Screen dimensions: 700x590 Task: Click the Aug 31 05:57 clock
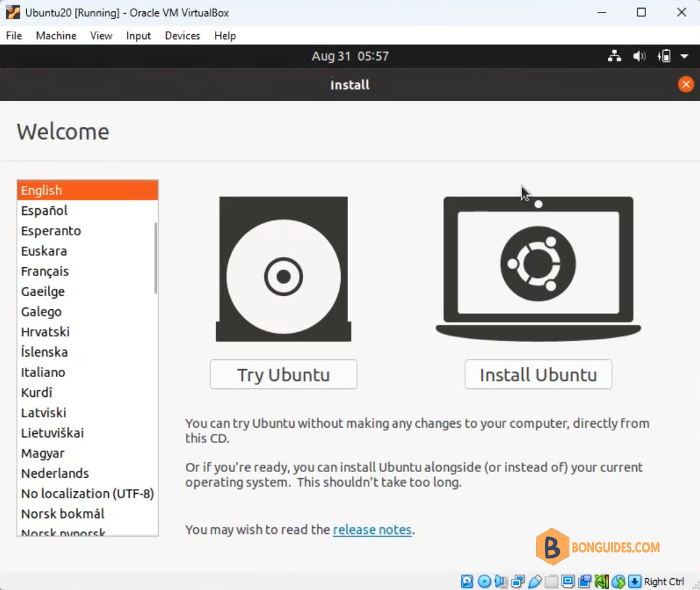pos(351,56)
